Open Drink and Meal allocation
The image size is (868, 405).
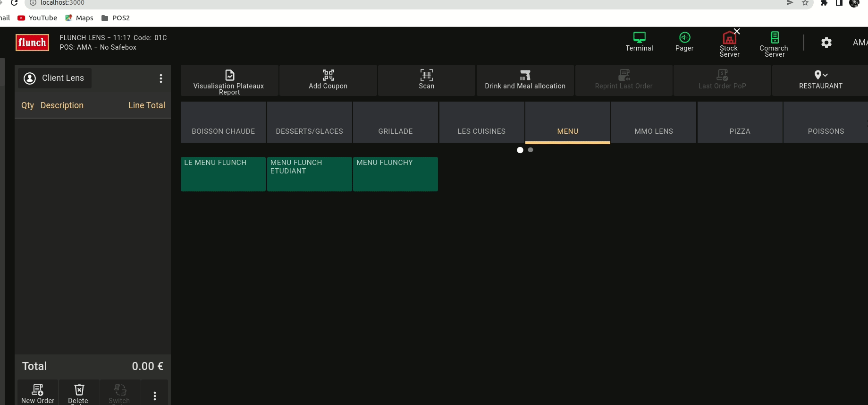pos(525,81)
